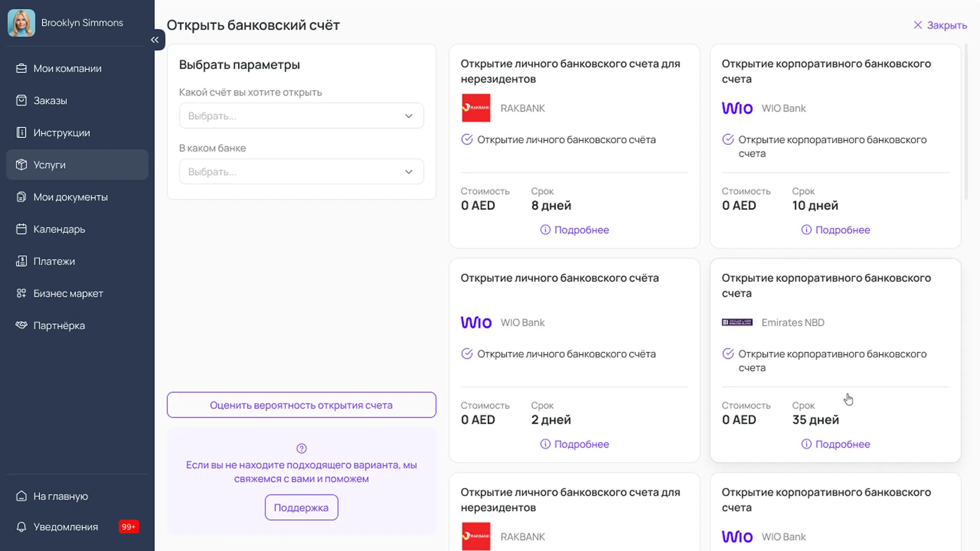Click the book icon for Инструкции
The height and width of the screenshot is (551, 980).
(x=21, y=133)
